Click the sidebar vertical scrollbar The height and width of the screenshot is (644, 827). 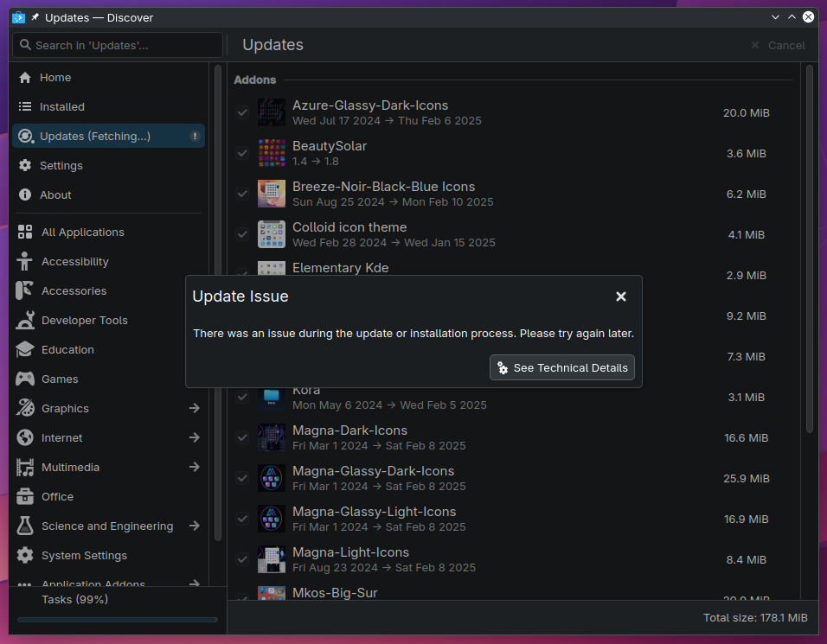point(218,303)
